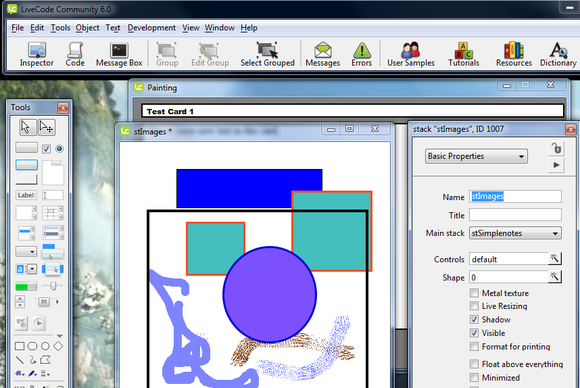580x388 pixels.
Task: Open the Errors toolbar icon
Action: coord(361,54)
